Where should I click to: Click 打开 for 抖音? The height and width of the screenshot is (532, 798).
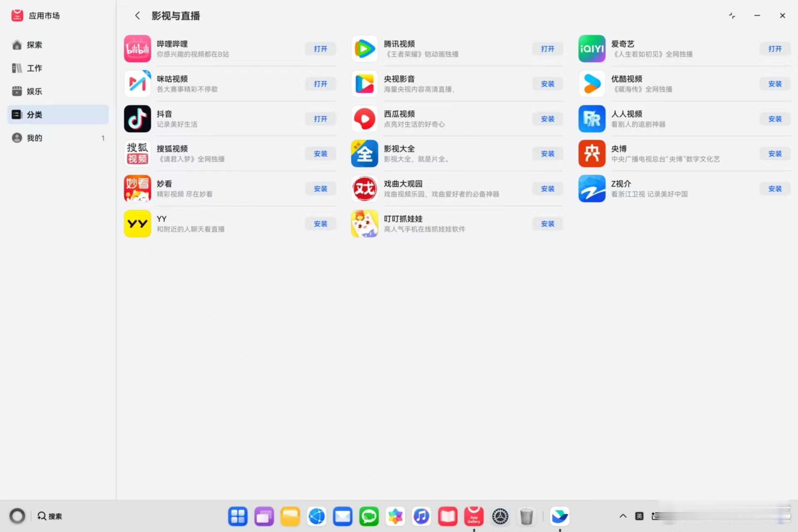[x=320, y=118]
